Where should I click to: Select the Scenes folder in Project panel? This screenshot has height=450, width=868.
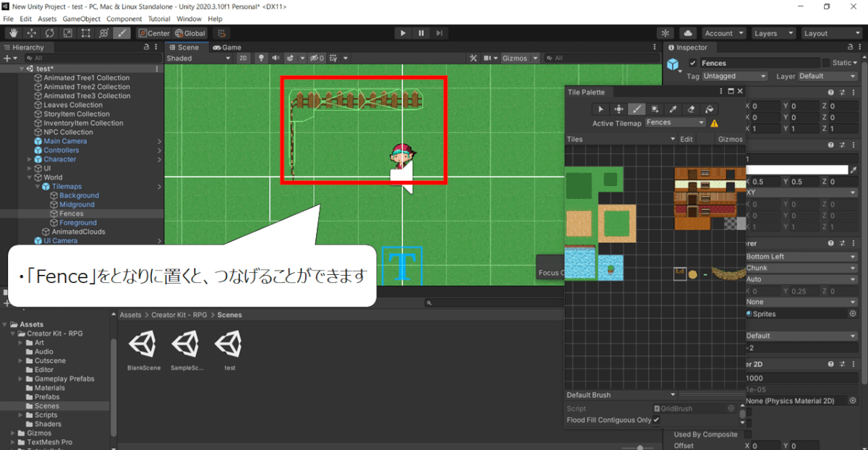click(x=47, y=406)
